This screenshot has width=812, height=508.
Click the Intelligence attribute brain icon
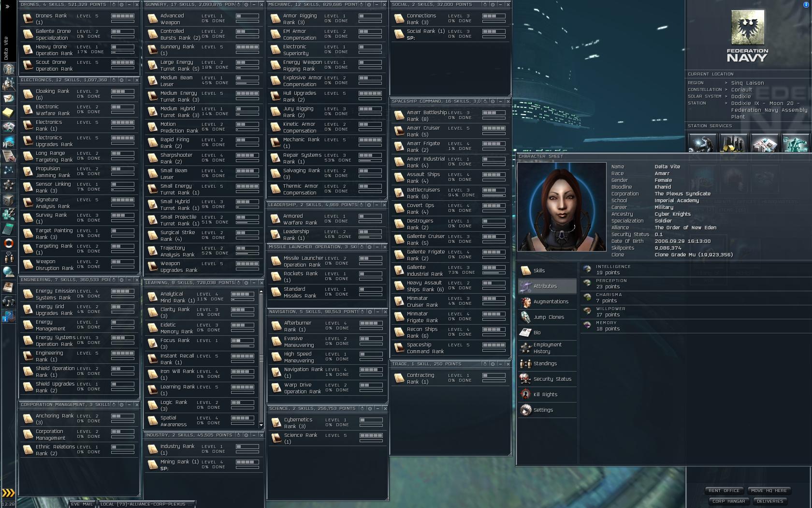[587, 269]
